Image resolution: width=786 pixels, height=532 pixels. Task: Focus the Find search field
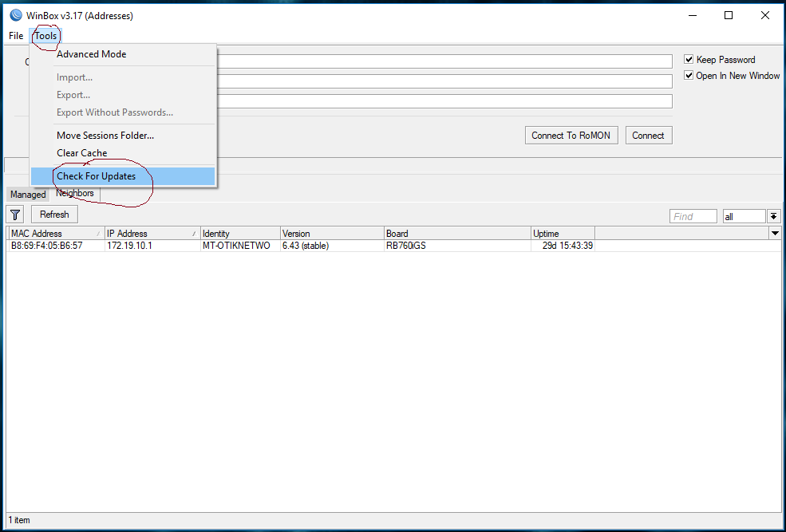[x=693, y=216]
